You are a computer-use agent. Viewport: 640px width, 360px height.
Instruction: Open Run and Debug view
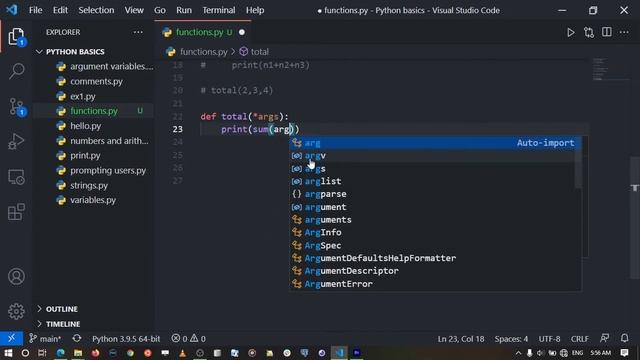[16, 142]
